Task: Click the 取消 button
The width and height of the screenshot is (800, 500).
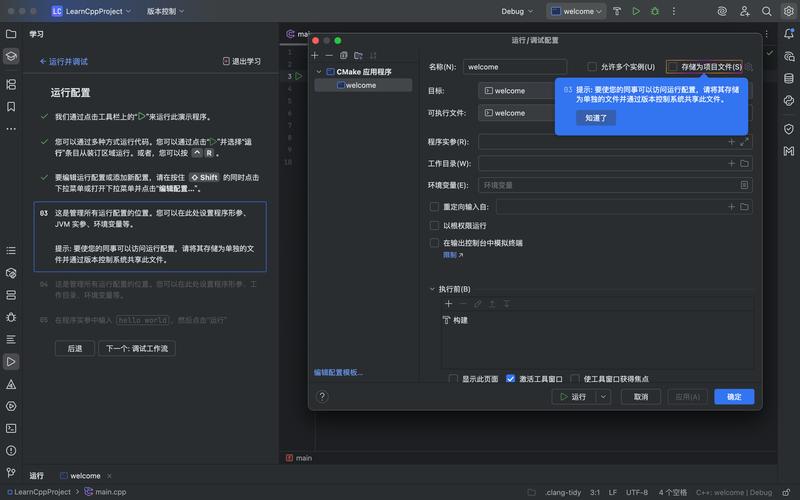Action: pyautogui.click(x=641, y=396)
